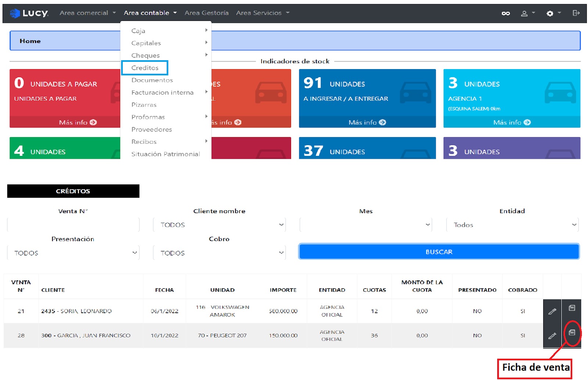The width and height of the screenshot is (588, 380).
Task: Click arrow icon on Unidades a pagar card
Action: point(93,122)
